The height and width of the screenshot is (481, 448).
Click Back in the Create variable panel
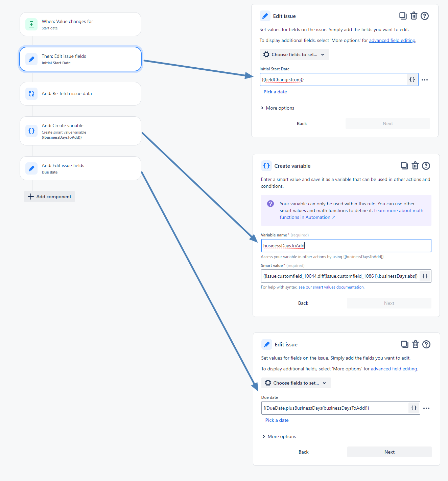click(x=303, y=303)
